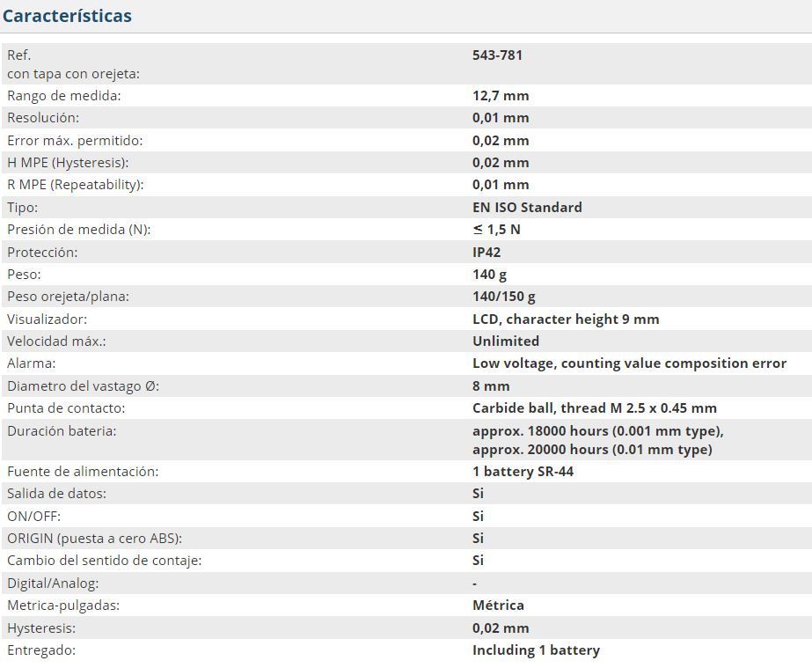This screenshot has height=668, width=812.
Task: Click the reference number 543-781
Action: [x=497, y=55]
